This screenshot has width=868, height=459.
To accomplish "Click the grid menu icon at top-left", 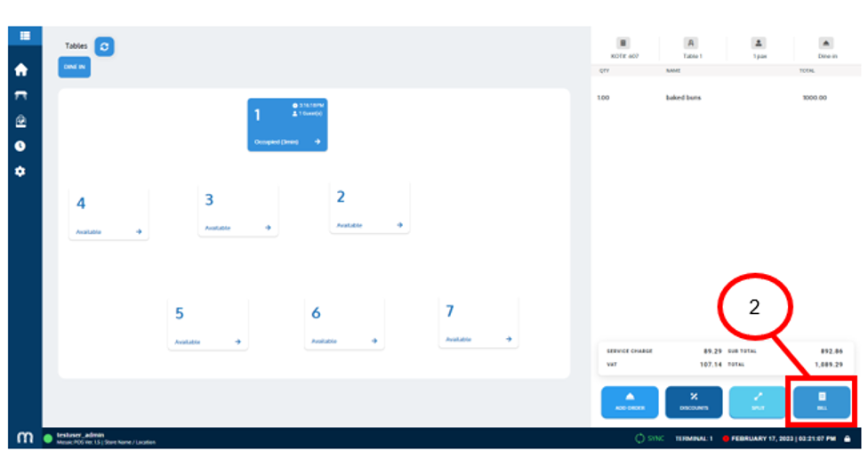I will coord(25,36).
